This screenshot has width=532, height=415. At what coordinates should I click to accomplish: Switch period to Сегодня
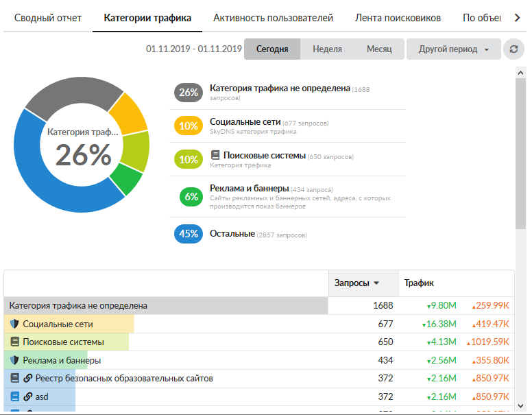[x=271, y=49]
